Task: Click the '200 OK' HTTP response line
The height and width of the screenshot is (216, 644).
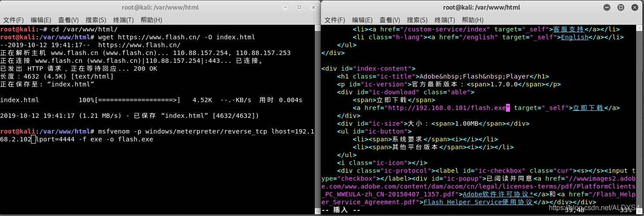Action: pos(79,69)
